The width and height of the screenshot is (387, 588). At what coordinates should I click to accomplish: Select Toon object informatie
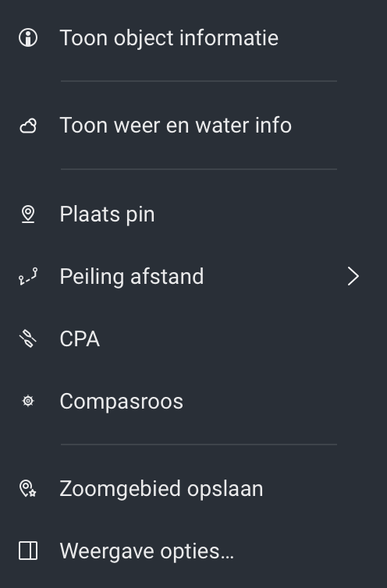pos(193,38)
